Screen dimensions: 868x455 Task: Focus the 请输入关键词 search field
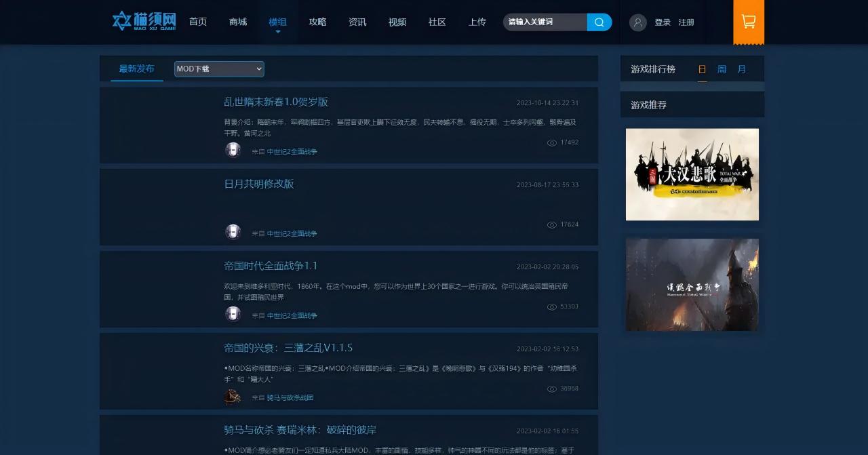point(545,22)
